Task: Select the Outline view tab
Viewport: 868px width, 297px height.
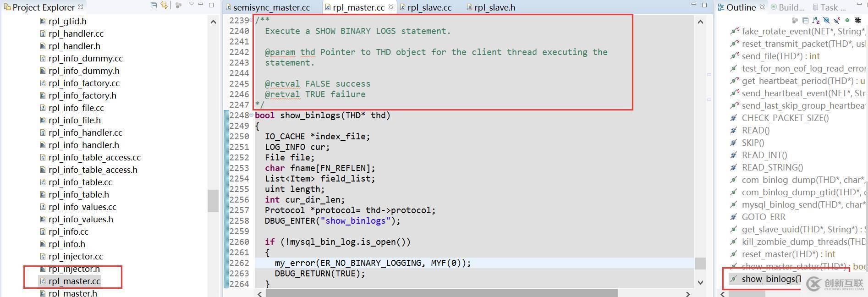Action: (x=737, y=7)
